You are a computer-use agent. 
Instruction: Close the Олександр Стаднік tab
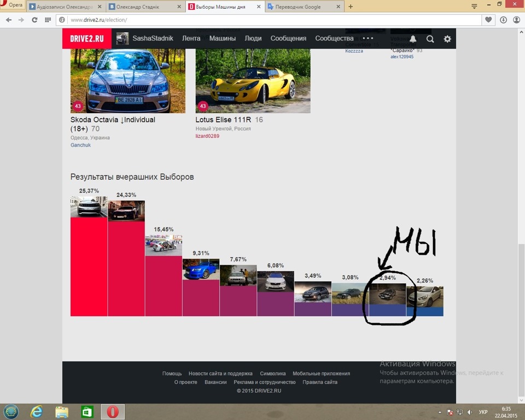pos(179,7)
